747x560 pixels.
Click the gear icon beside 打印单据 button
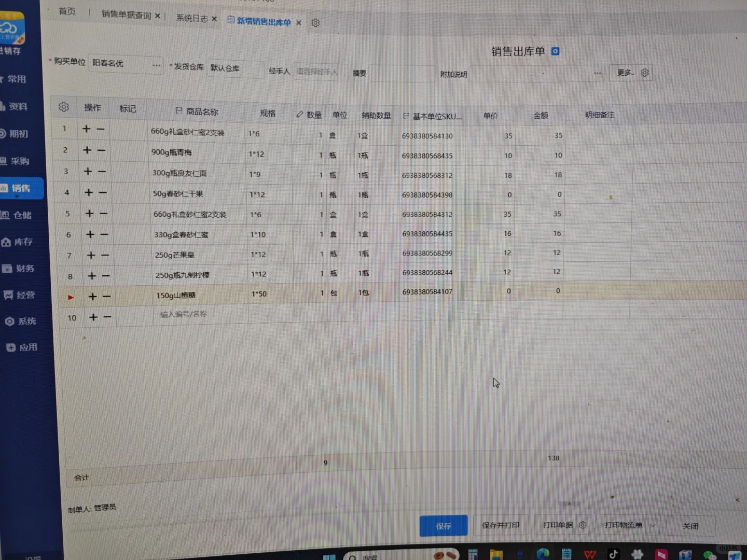coord(582,525)
